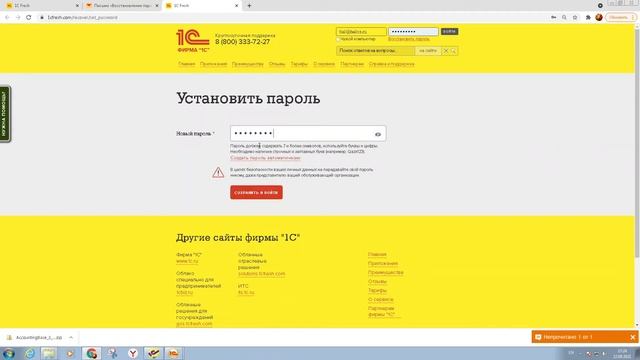Open the Windows Start menu
The width and height of the screenshot is (640, 360).
tap(9, 353)
